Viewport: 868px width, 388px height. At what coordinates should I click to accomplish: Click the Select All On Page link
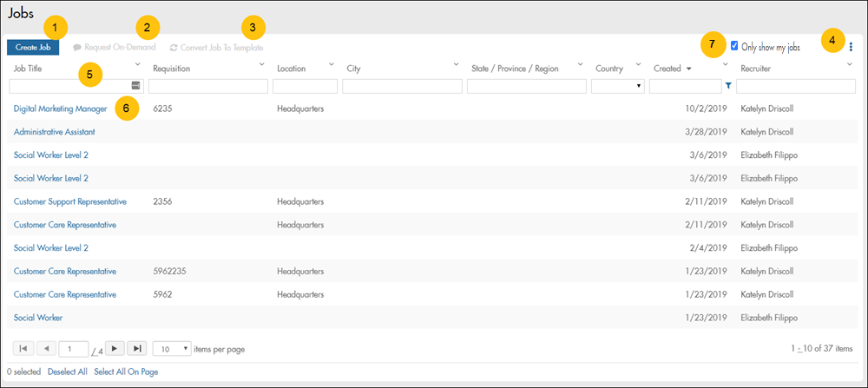[126, 372]
